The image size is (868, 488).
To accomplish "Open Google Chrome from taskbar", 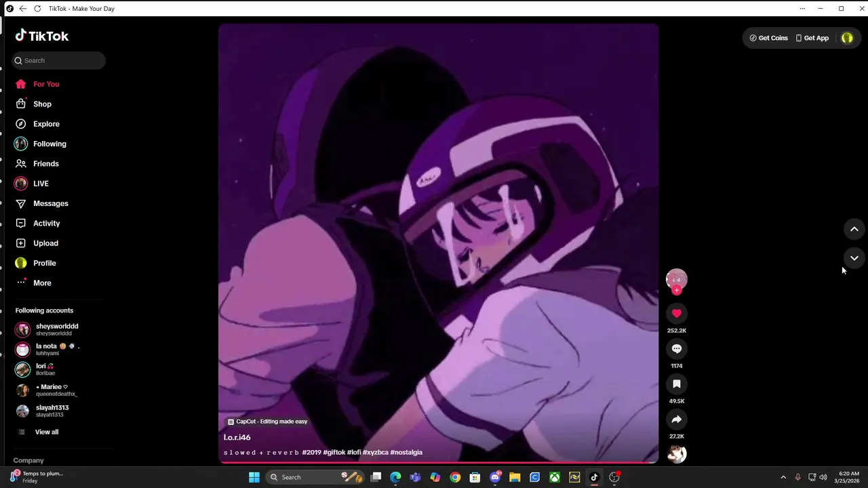I will point(455,477).
